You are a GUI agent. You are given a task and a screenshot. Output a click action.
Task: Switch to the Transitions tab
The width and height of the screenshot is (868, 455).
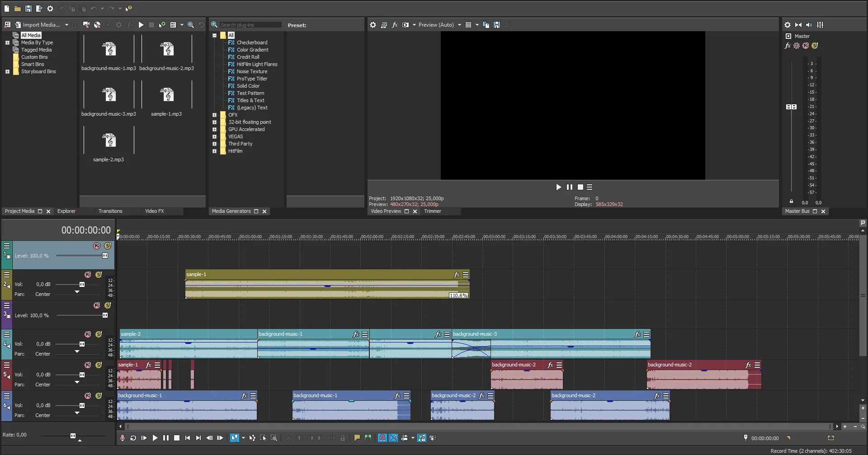click(110, 211)
